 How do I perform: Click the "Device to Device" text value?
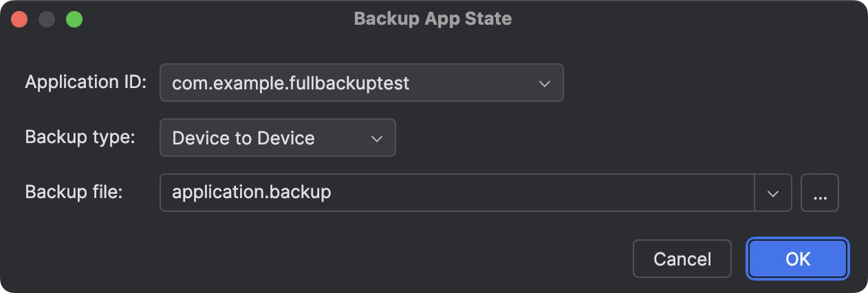[x=243, y=138]
